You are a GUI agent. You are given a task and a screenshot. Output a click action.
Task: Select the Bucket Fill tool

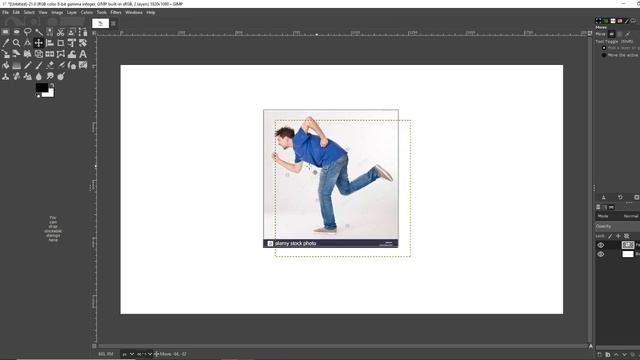point(5,65)
